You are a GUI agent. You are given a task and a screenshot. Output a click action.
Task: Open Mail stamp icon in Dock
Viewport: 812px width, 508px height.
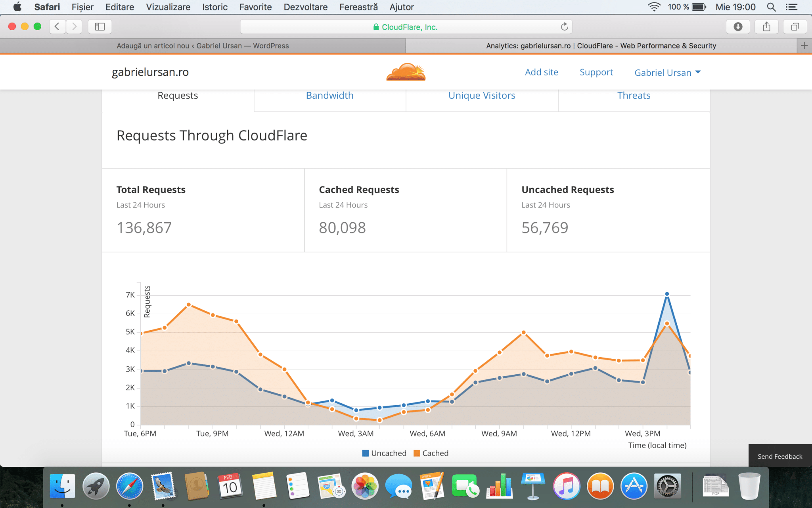(x=163, y=486)
